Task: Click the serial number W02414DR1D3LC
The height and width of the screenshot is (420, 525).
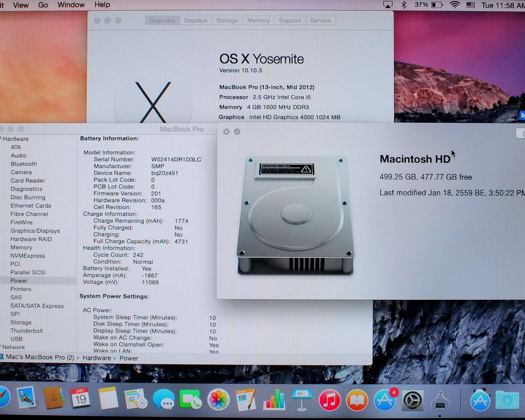Action: [176, 160]
